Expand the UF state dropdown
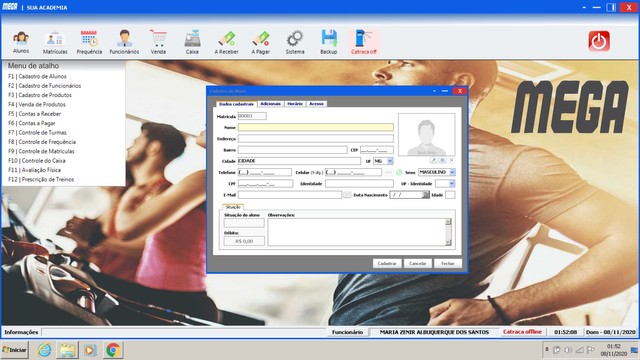640x360 pixels. pos(390,161)
